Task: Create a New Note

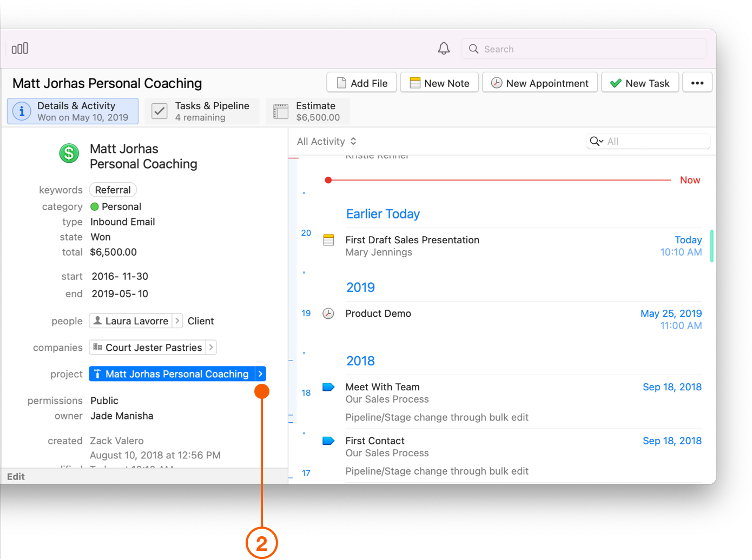Action: (x=439, y=83)
